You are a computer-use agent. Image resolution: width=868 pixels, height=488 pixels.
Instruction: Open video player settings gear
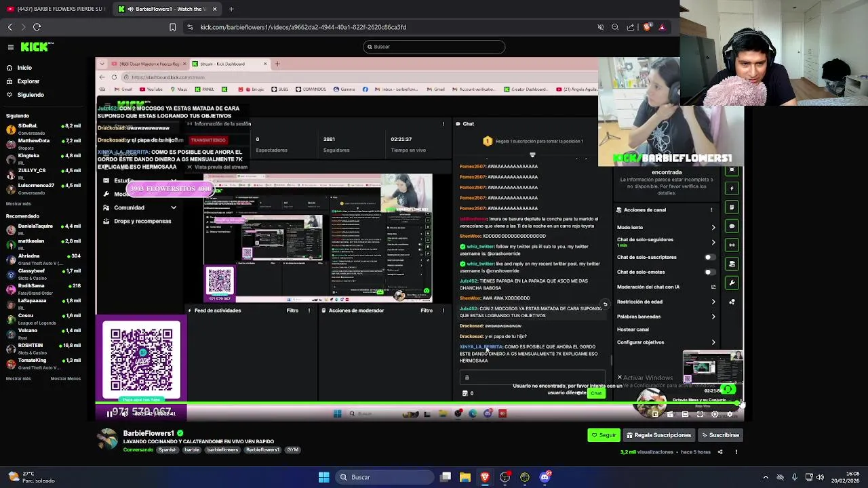pos(730,414)
